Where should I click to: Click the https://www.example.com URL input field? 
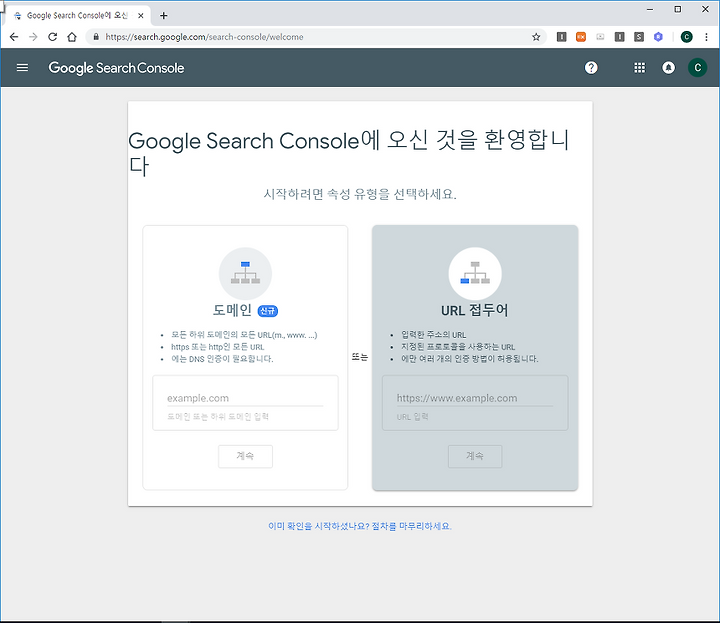(475, 398)
